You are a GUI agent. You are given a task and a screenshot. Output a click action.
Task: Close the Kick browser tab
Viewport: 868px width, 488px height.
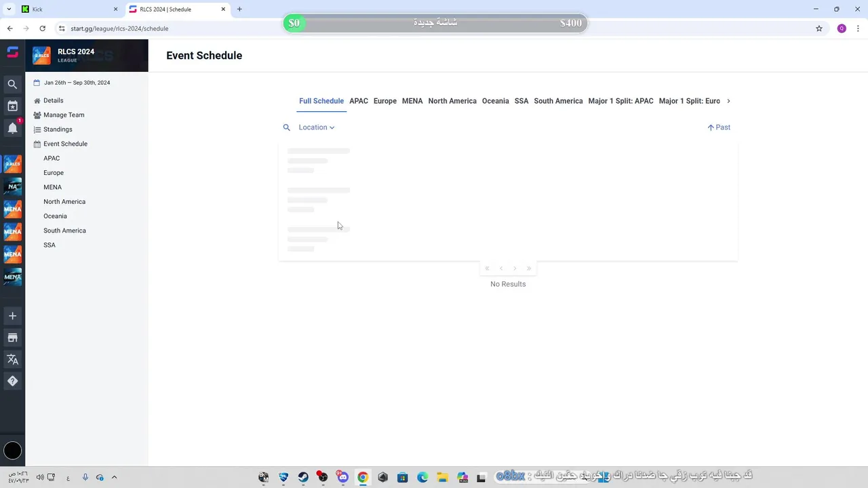pyautogui.click(x=115, y=9)
